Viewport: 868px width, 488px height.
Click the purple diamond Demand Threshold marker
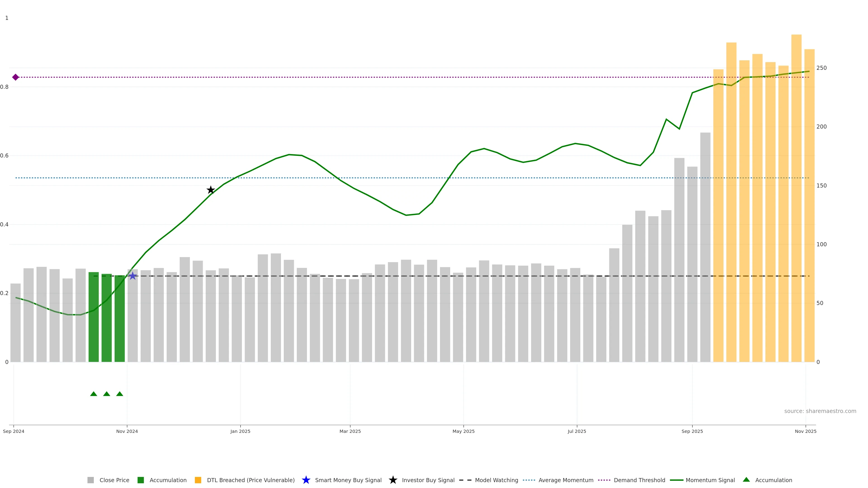click(16, 77)
